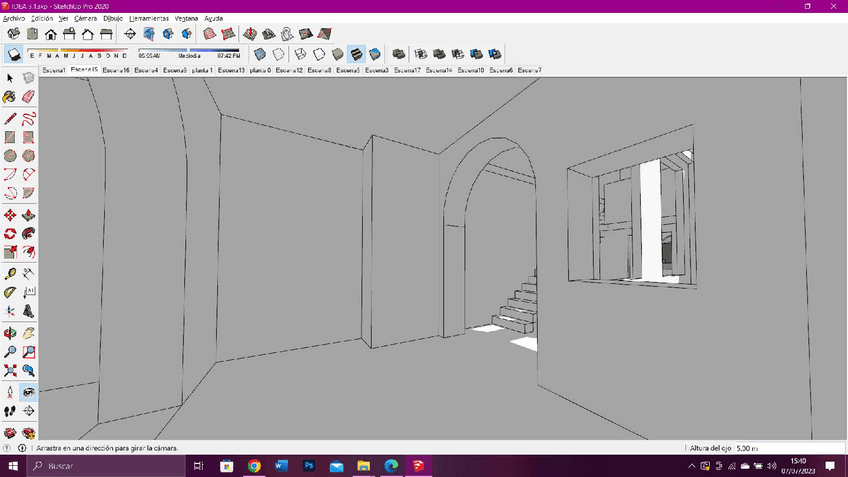The width and height of the screenshot is (848, 477).
Task: Open the Cámara menu
Action: click(x=86, y=18)
